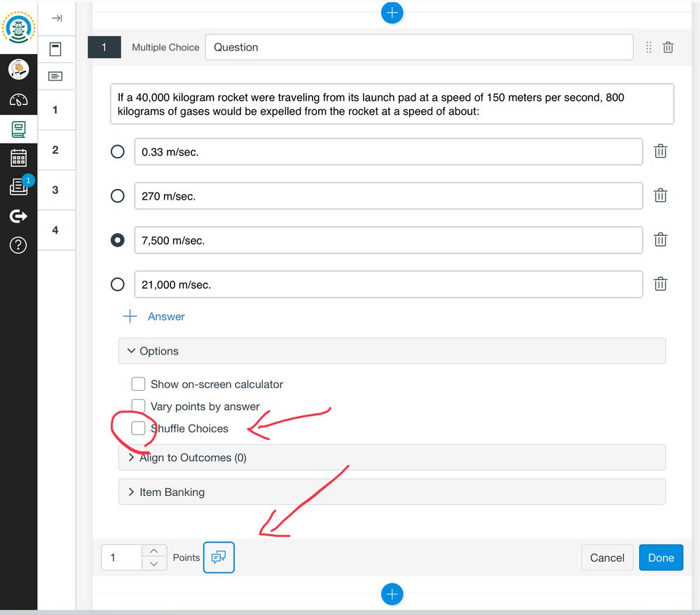Open the Calendar icon in sidebar
700x615 pixels.
tap(18, 158)
